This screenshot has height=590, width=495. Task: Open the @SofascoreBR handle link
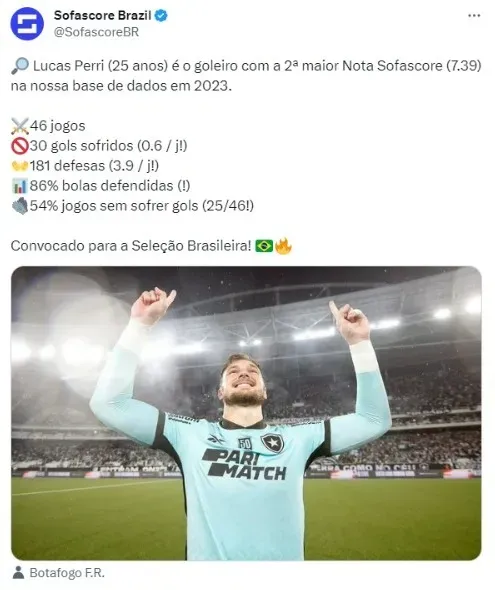96,32
